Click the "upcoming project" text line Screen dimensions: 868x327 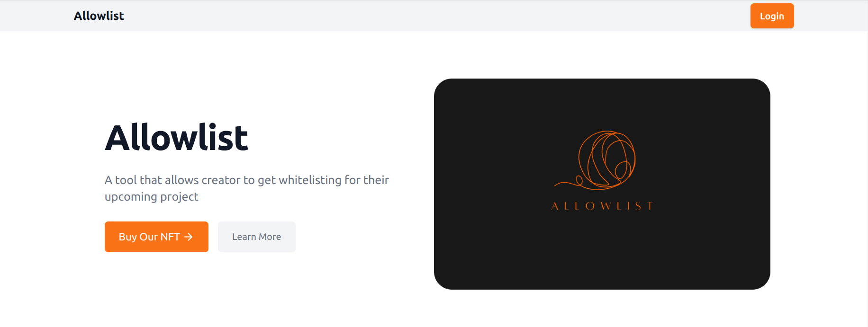point(152,197)
